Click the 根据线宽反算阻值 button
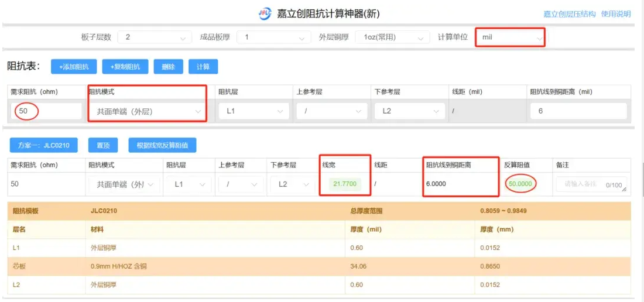The height and width of the screenshot is (302, 644). [x=162, y=145]
